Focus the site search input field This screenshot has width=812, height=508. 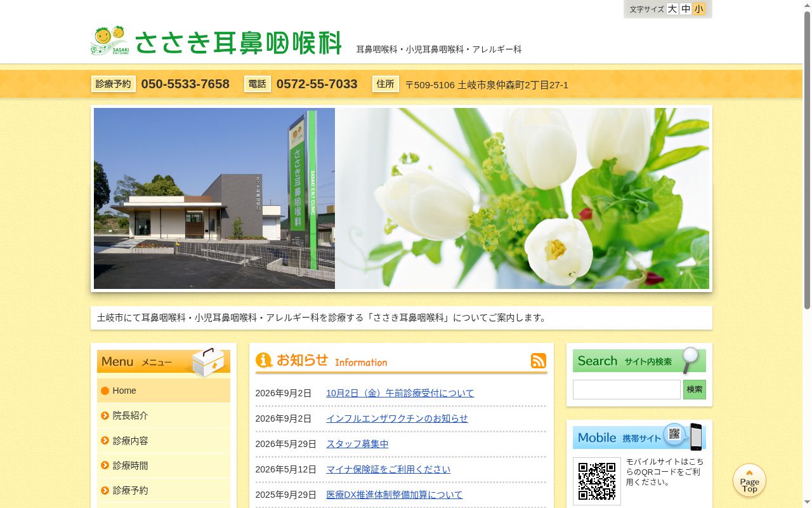(627, 389)
